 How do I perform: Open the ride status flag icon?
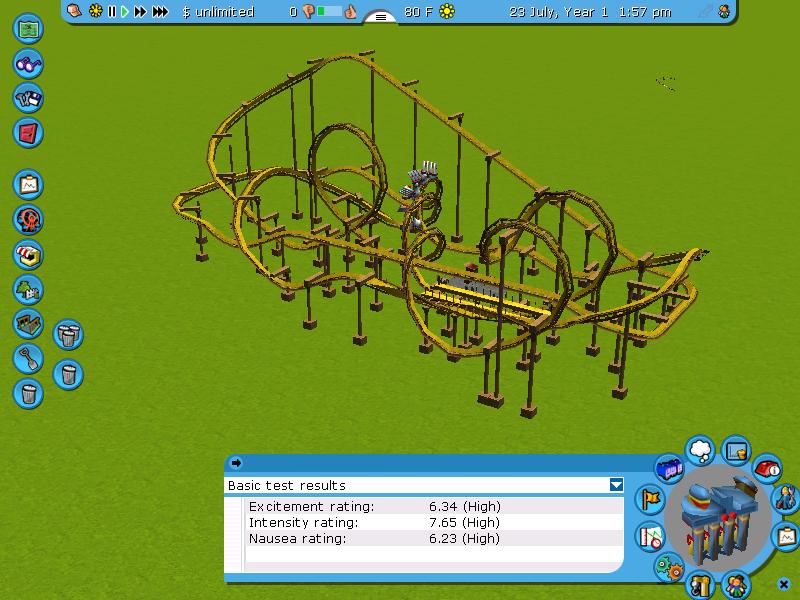click(651, 498)
